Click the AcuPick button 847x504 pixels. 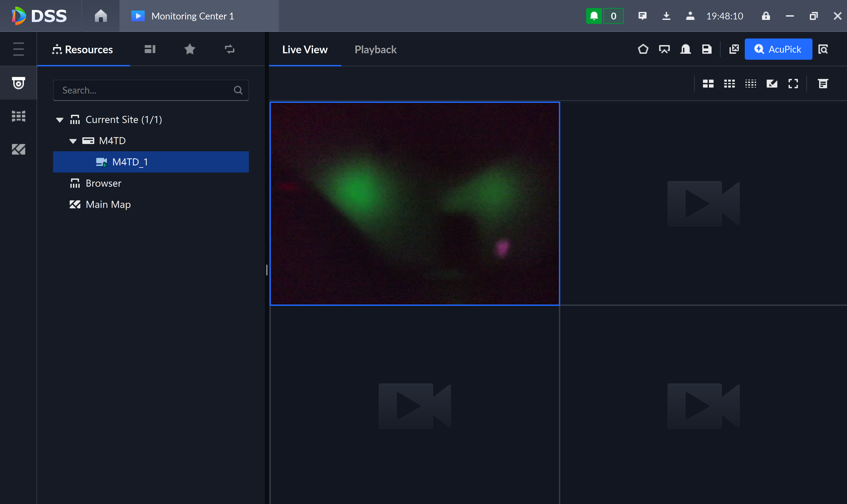pyautogui.click(x=778, y=49)
